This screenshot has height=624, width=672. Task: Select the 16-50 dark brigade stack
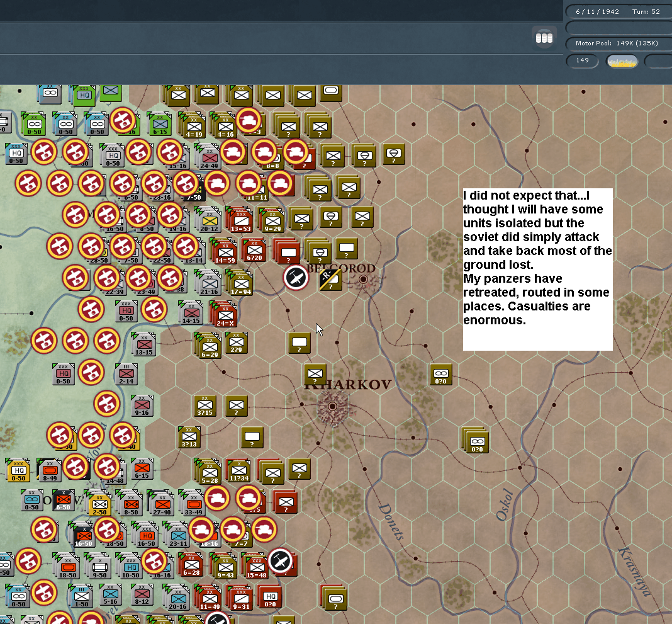point(82,536)
